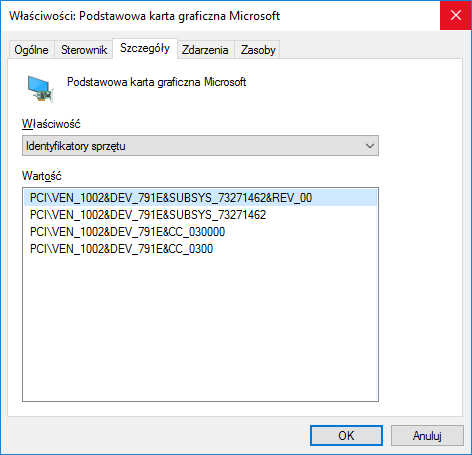Select the Szczegóły tab

pyautogui.click(x=145, y=48)
